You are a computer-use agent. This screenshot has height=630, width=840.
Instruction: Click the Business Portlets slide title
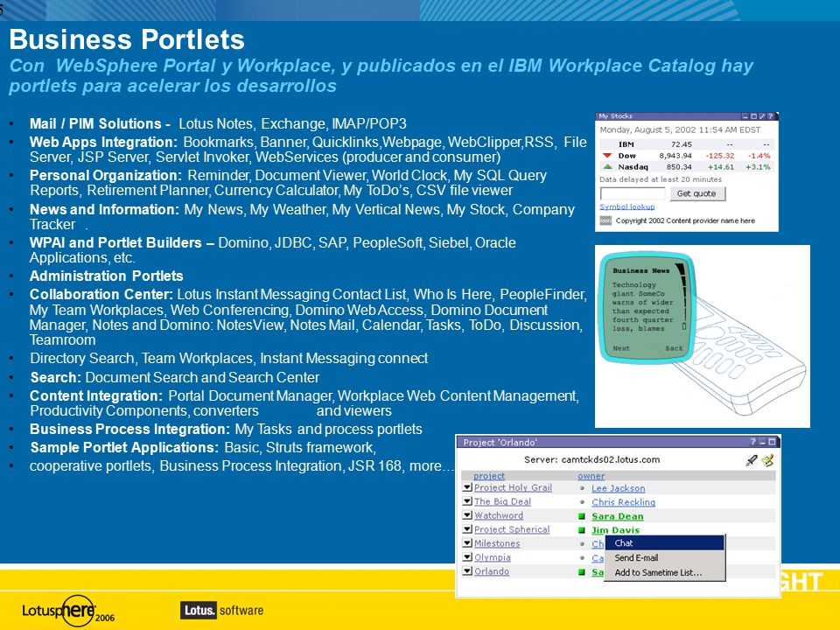[127, 39]
